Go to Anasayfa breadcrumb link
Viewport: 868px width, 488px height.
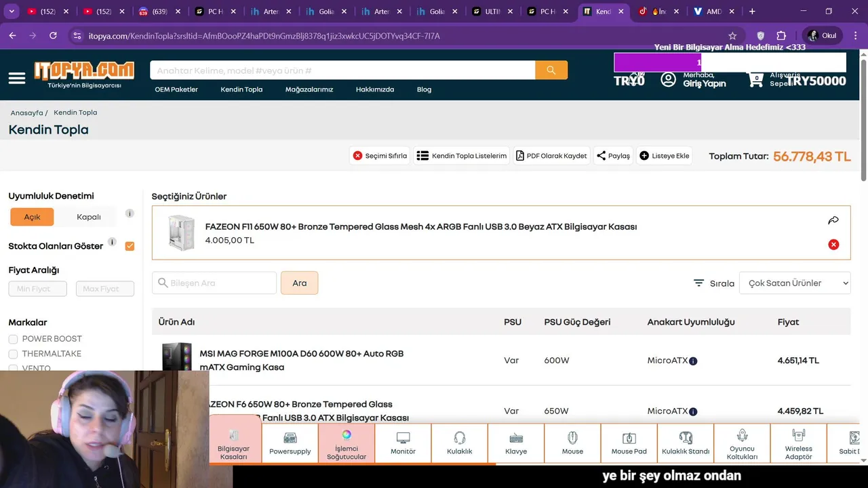pos(26,113)
